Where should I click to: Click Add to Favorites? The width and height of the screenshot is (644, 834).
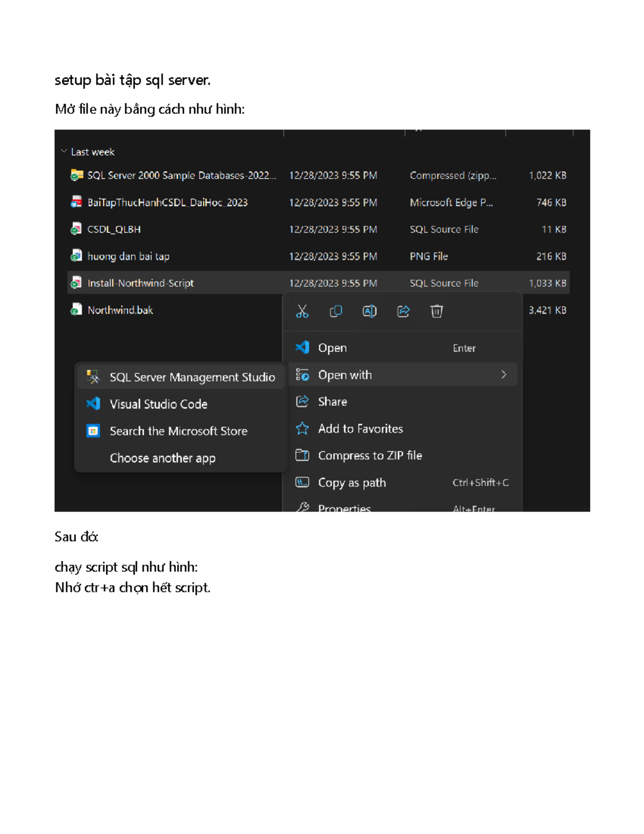[x=360, y=428]
